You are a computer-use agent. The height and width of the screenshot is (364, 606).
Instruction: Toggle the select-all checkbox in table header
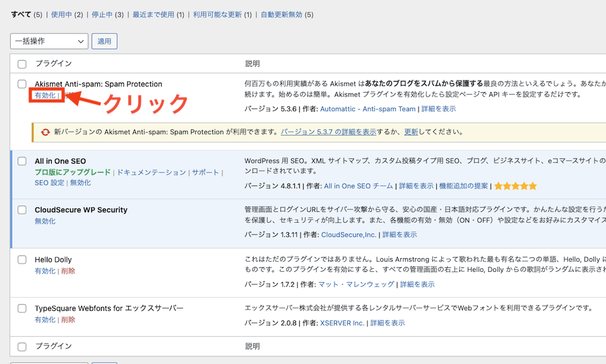coord(22,64)
